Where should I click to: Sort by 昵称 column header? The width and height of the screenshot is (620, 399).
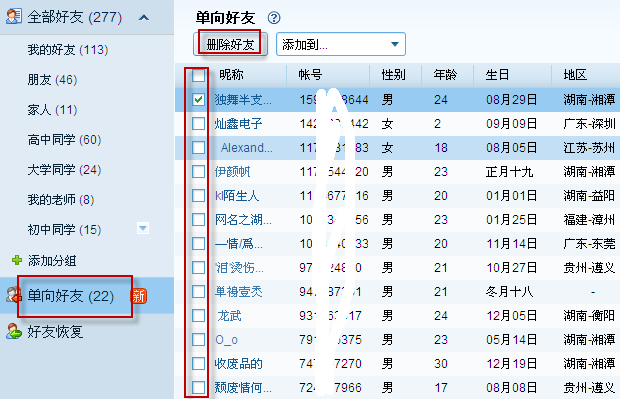coord(231,74)
